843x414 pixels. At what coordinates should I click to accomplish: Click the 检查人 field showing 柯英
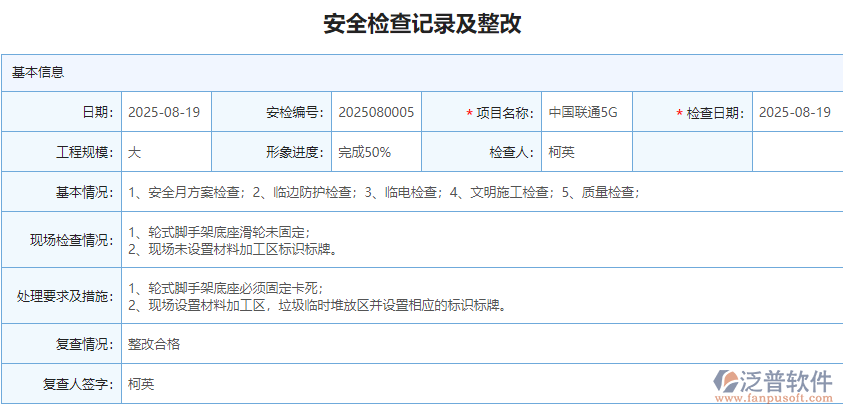click(x=585, y=152)
